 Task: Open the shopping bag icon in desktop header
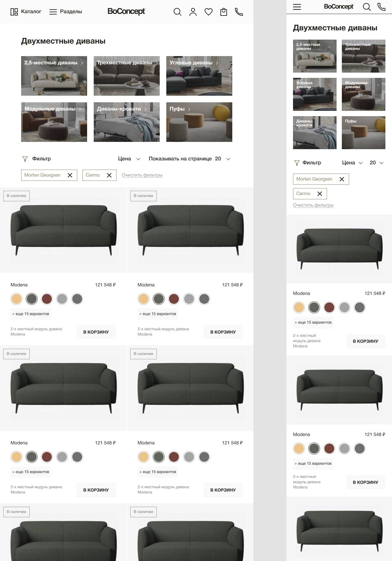[224, 12]
